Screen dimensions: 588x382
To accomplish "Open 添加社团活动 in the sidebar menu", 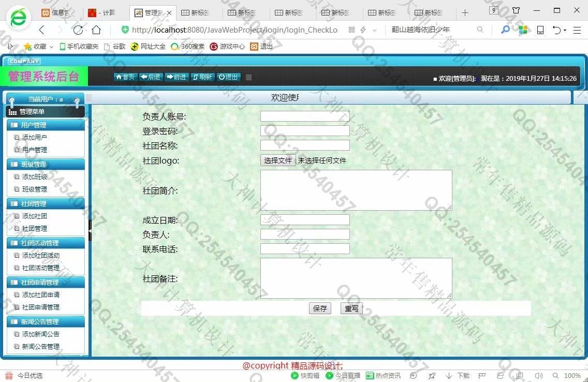I will coord(40,255).
